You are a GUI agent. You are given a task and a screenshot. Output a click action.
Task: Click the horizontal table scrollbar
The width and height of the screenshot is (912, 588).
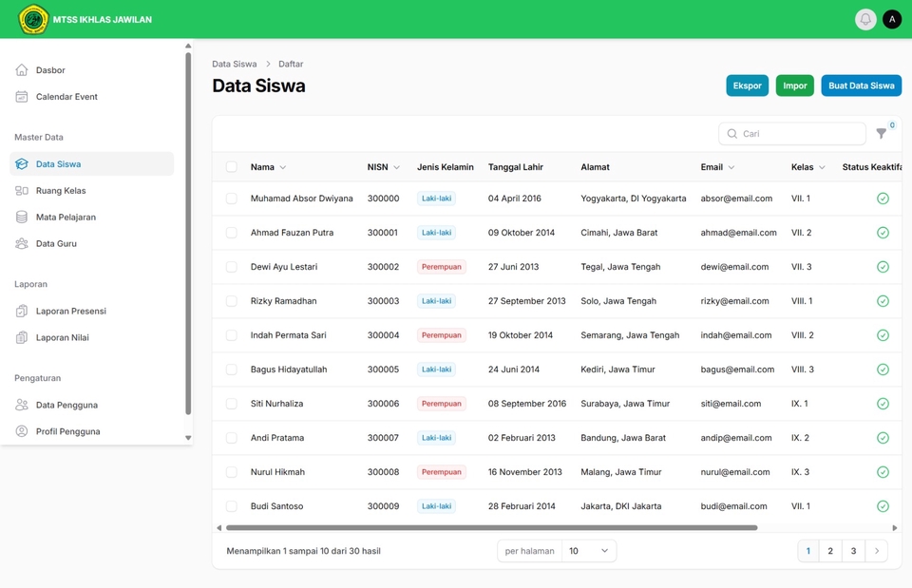coord(491,528)
